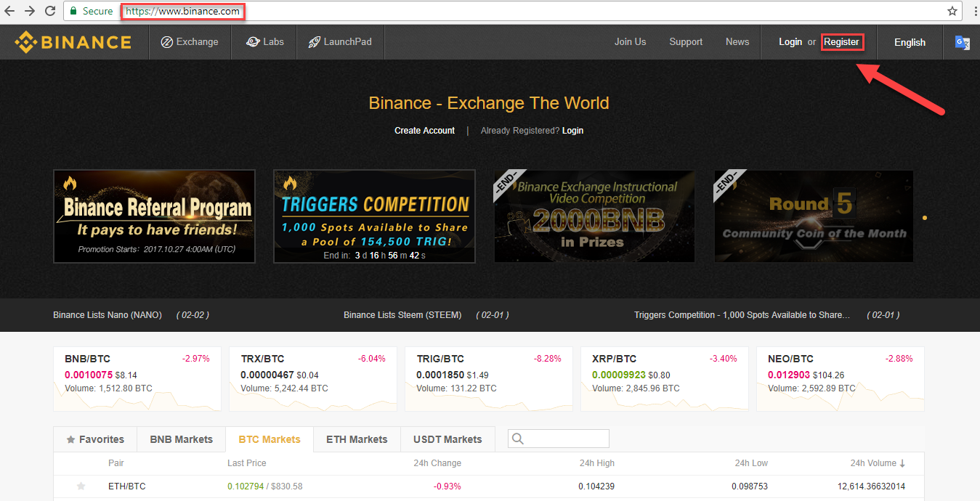Open the English language selector
Viewport: 980px width, 501px height.
point(910,42)
